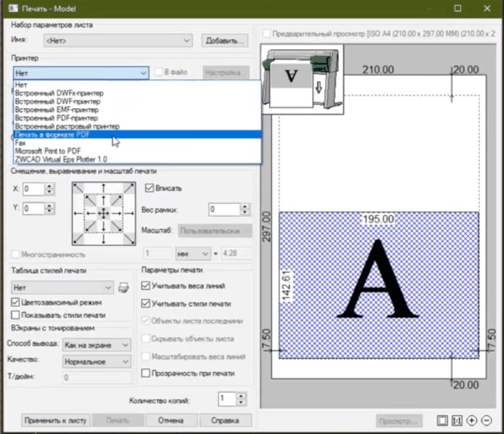Click the center alignment icon in offset grid
This screenshot has height=434, width=504.
[x=103, y=213]
